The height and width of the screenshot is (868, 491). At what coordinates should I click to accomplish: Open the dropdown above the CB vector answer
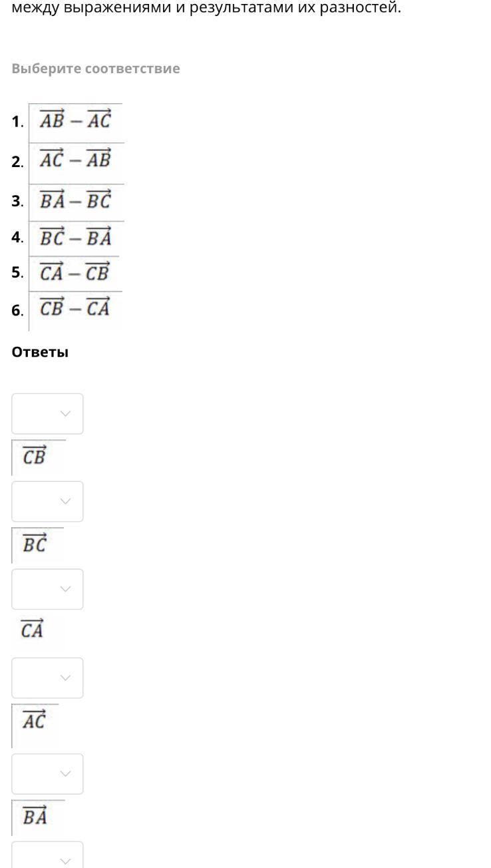[47, 413]
